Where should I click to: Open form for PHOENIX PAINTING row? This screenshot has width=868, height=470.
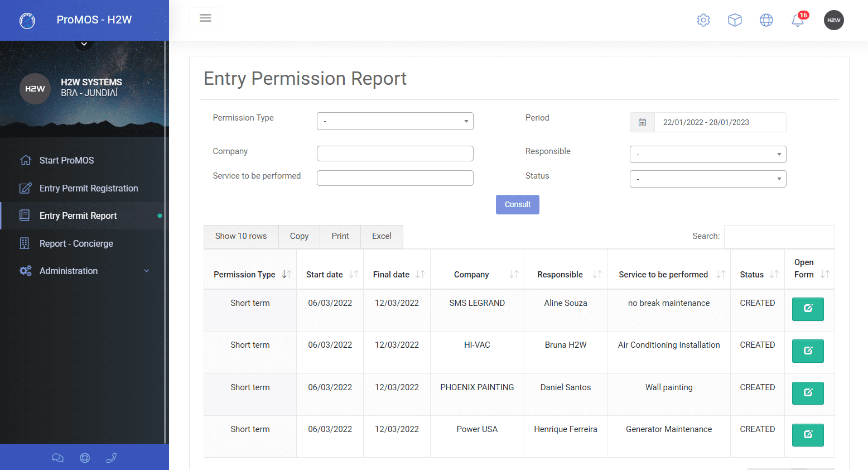[x=808, y=393]
